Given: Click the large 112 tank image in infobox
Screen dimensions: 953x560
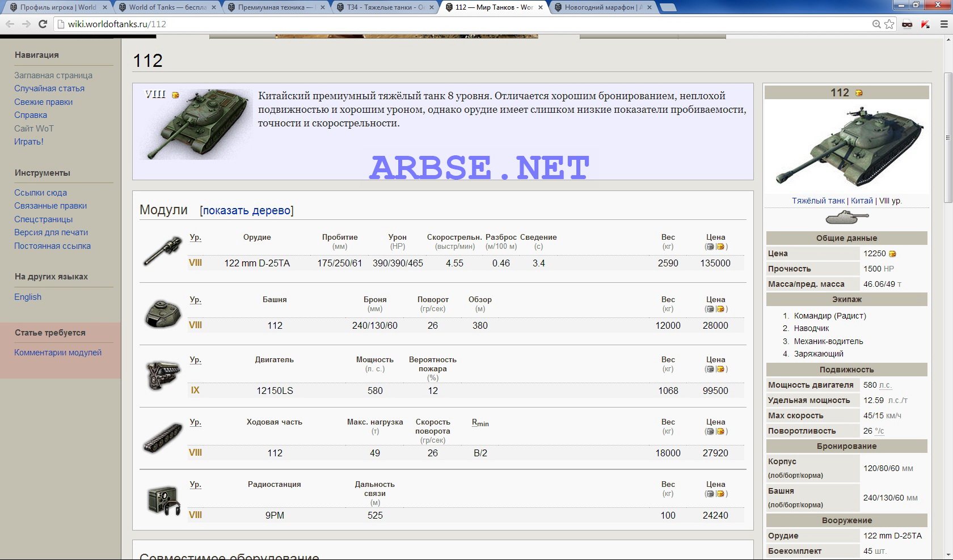Looking at the screenshot, I should pyautogui.click(x=847, y=146).
